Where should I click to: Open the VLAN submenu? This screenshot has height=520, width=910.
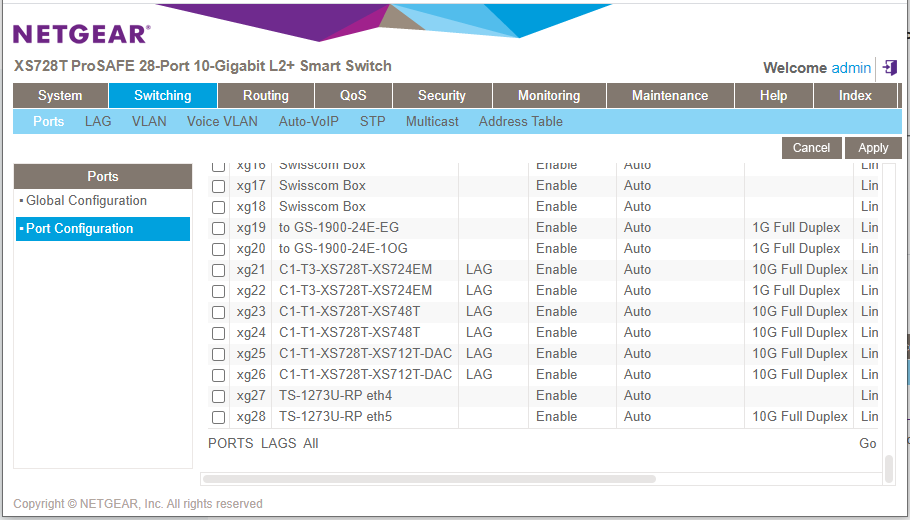point(149,122)
